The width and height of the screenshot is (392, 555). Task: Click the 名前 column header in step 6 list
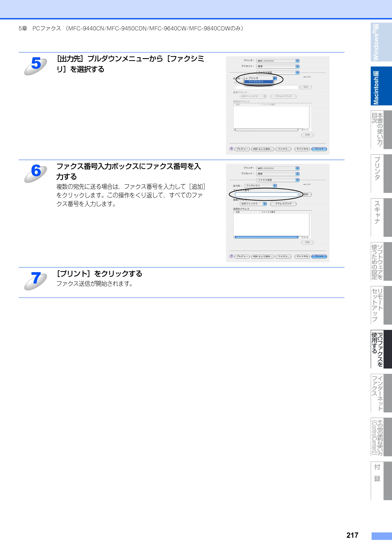point(247,212)
